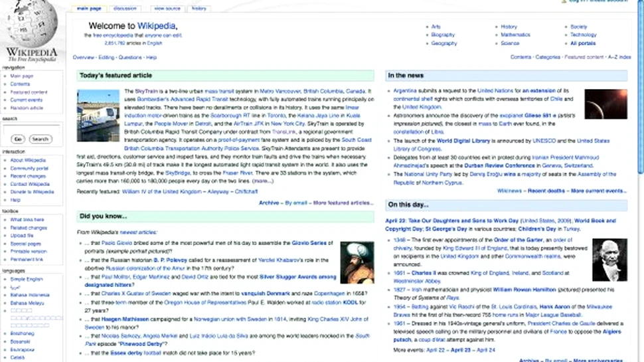Click A–Z index link
Viewport: 644px width, 362px height.
[619, 57]
